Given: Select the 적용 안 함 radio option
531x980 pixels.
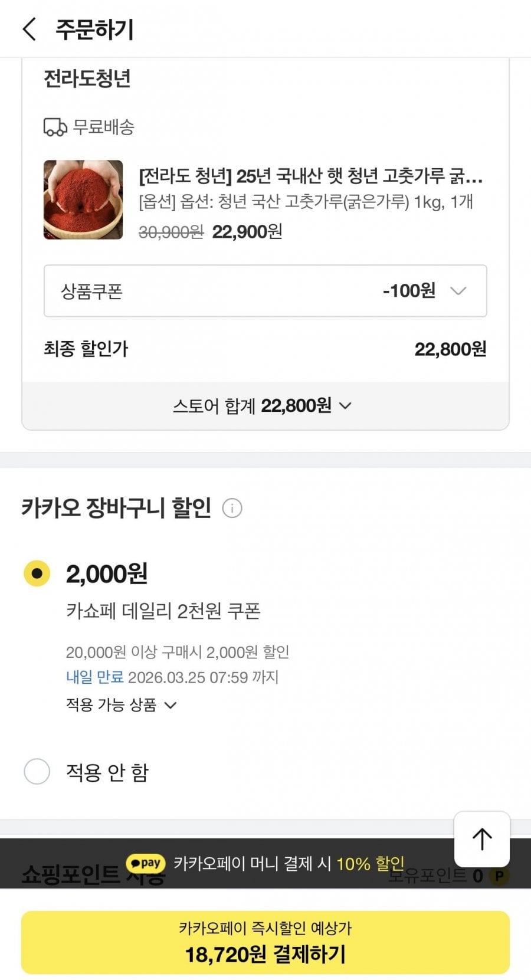Looking at the screenshot, I should click(x=37, y=772).
